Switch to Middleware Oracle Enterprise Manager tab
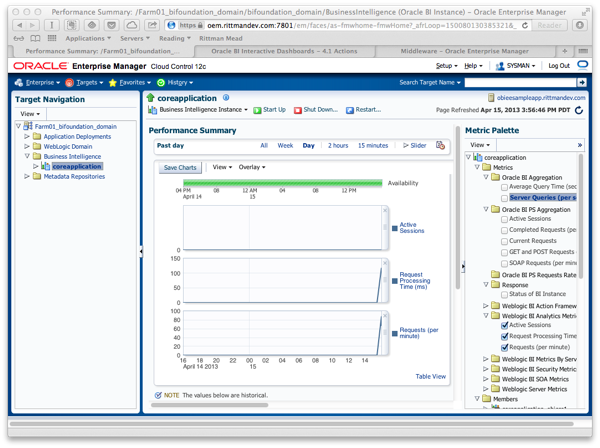 click(464, 51)
